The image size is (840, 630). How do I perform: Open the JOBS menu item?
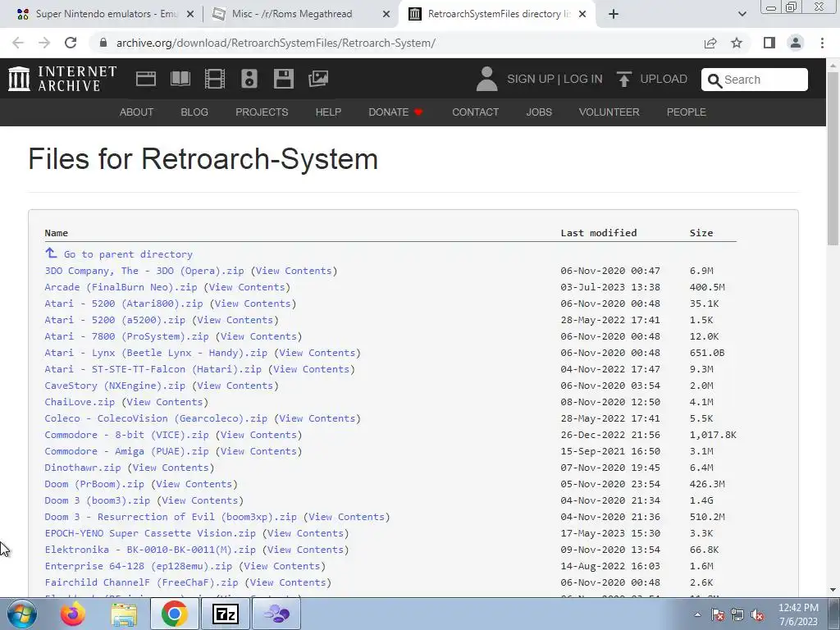click(539, 112)
